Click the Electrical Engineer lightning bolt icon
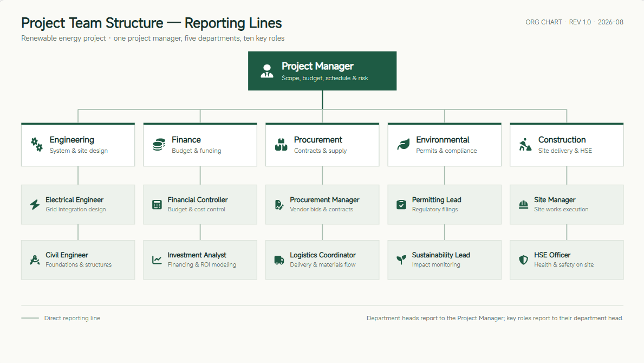644x363 pixels. tap(35, 204)
